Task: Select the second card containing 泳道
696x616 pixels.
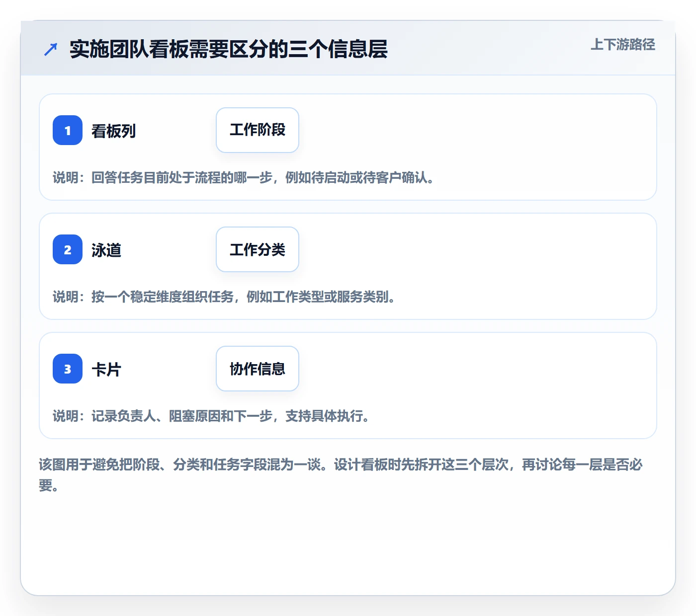Action: click(x=348, y=266)
